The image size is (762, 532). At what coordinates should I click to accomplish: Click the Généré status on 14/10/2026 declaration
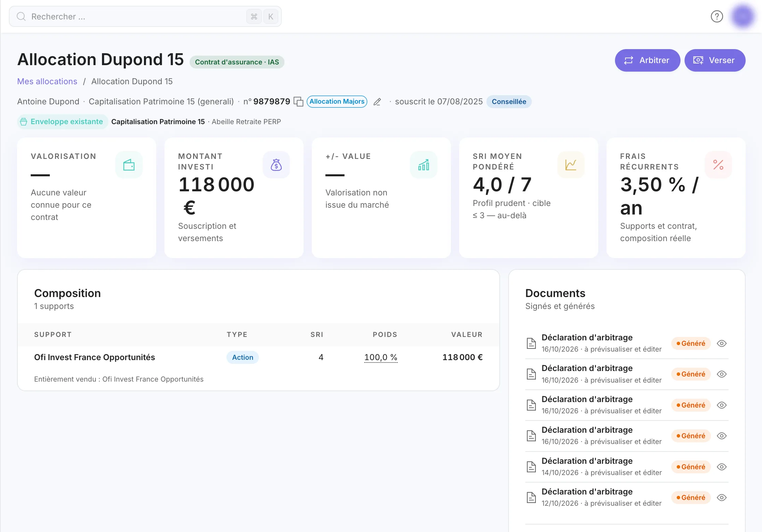click(x=691, y=467)
